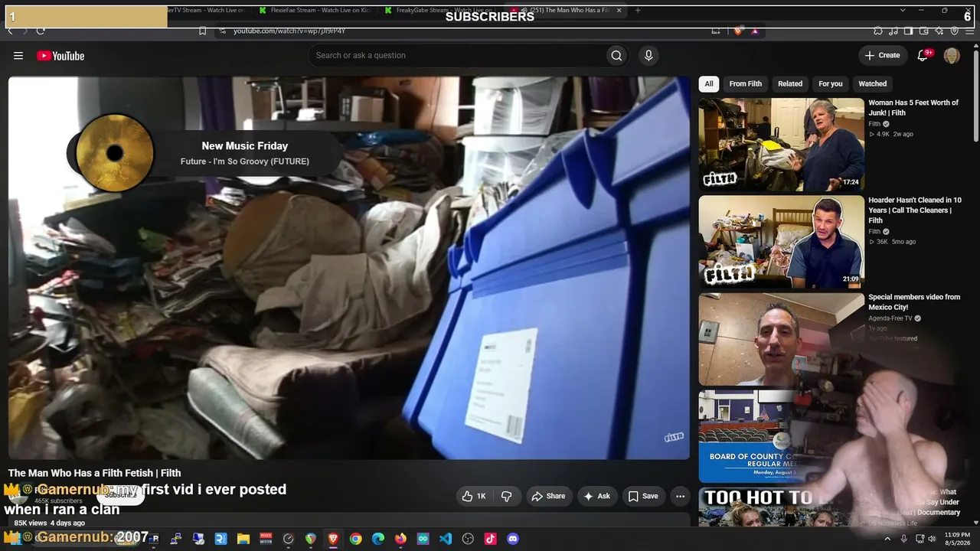Click the main video player
The image size is (980, 551).
pos(349,268)
